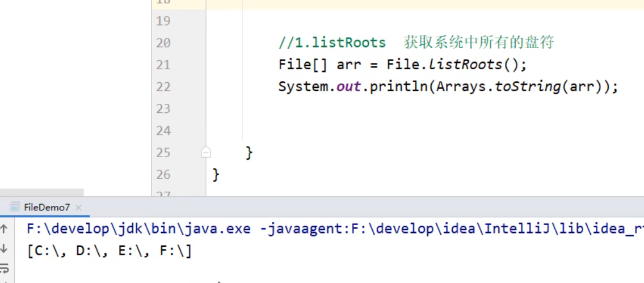Select the FileDemo7 run tab
Screen dimensions: 644x283
(45, 208)
